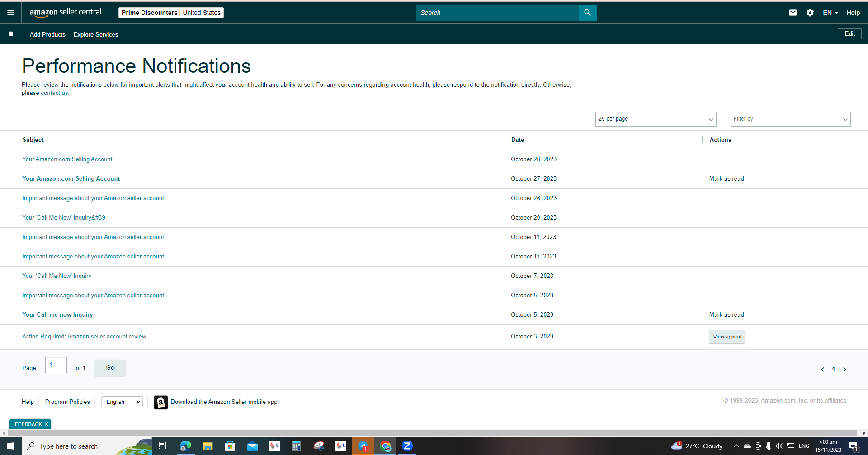This screenshot has height=455, width=868.
Task: Open Zoom from the taskbar
Action: click(x=407, y=446)
